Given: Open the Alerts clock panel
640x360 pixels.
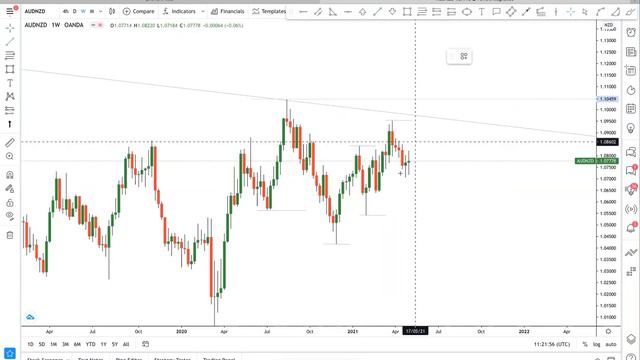Looking at the screenshot, I should (x=631, y=32).
